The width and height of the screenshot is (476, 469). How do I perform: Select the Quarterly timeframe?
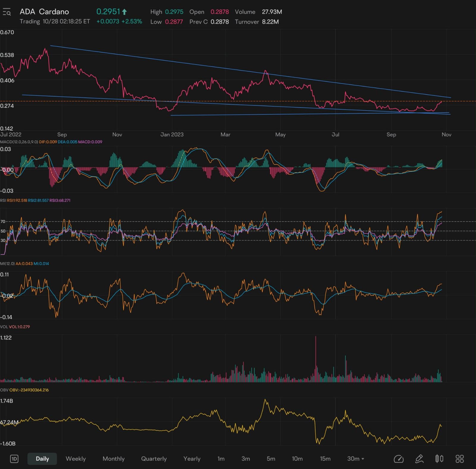154,459
